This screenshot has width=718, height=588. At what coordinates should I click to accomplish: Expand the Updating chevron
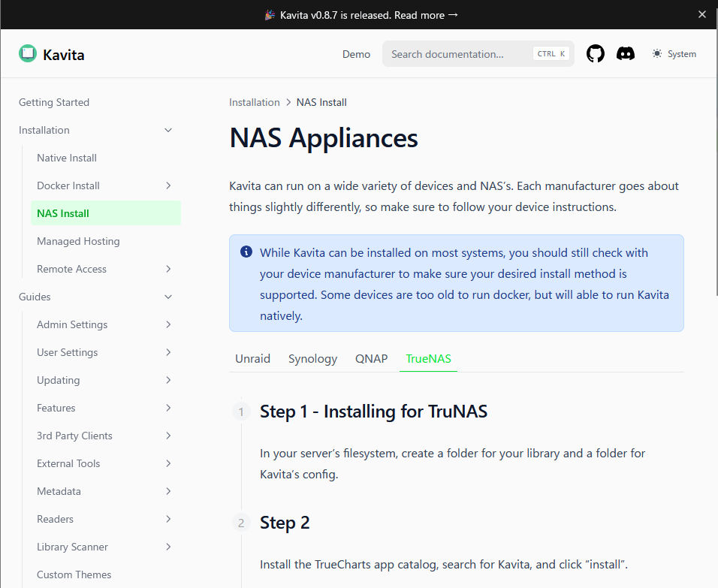point(168,380)
